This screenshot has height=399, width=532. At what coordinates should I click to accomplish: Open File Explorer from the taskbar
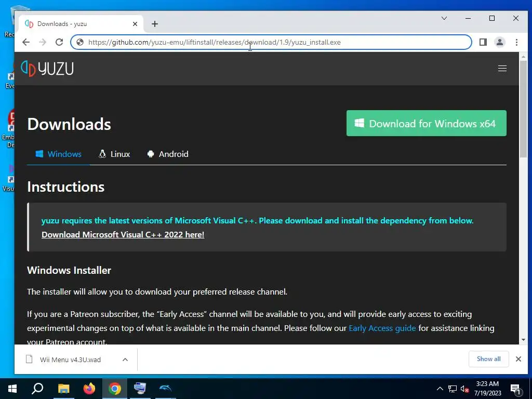point(63,389)
